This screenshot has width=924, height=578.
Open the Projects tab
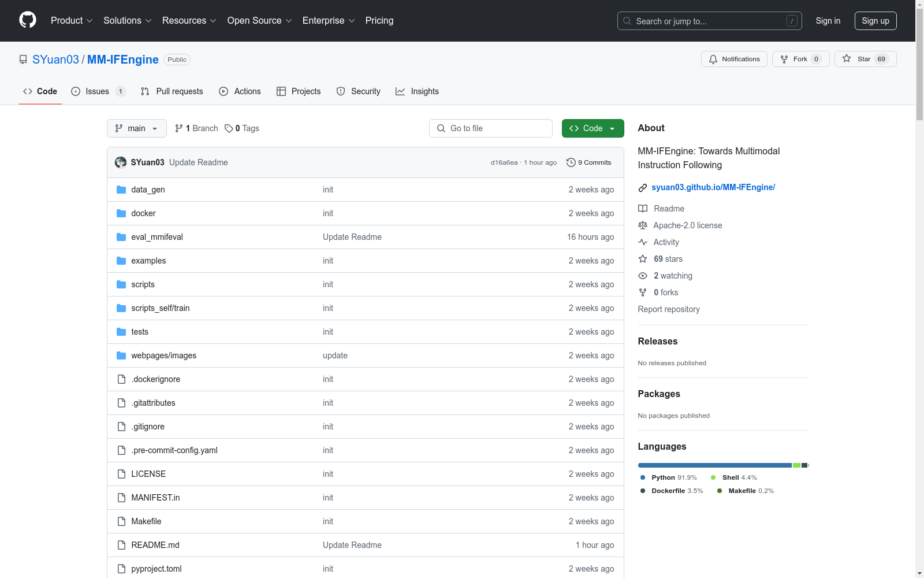click(299, 91)
